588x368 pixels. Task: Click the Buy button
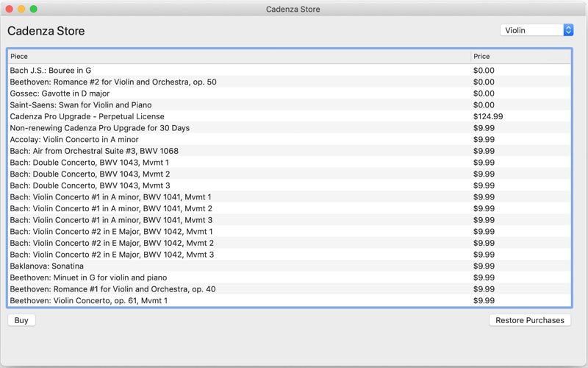[21, 320]
